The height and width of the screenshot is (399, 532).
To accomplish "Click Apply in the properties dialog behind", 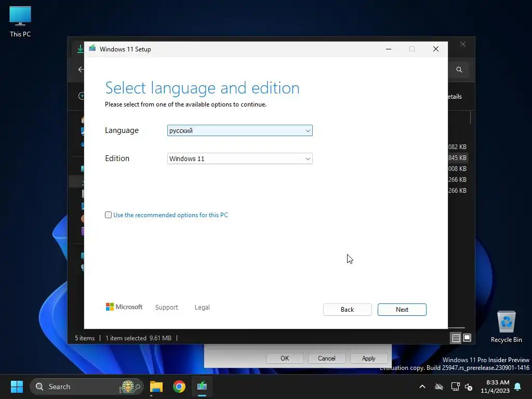I will [x=368, y=358].
